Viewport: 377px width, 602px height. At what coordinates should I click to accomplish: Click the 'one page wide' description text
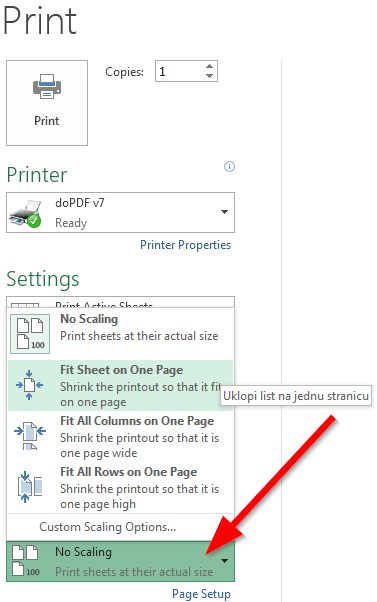click(x=99, y=453)
